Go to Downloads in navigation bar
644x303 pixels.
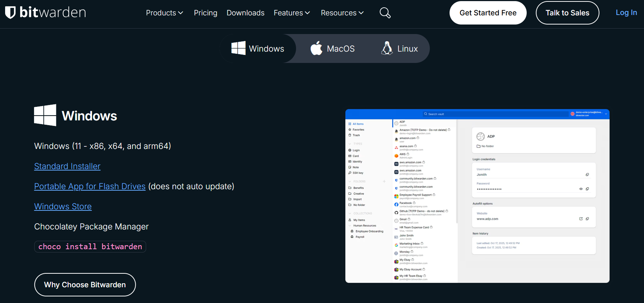coord(245,13)
